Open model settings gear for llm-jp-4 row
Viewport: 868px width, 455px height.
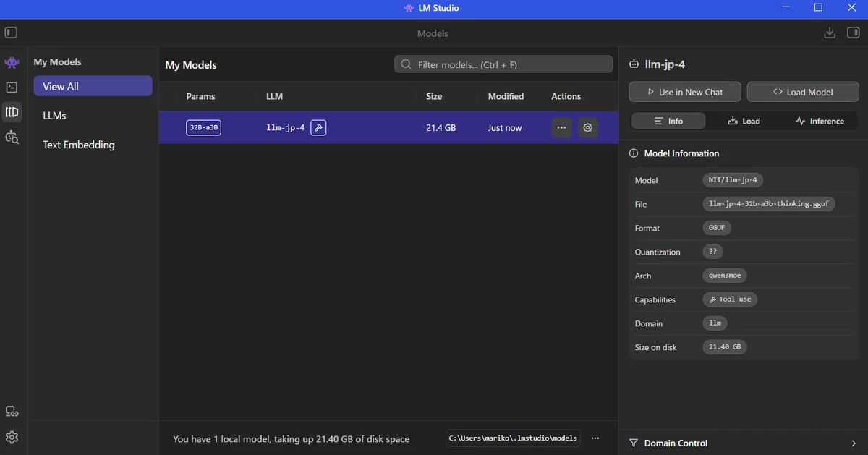coord(588,128)
